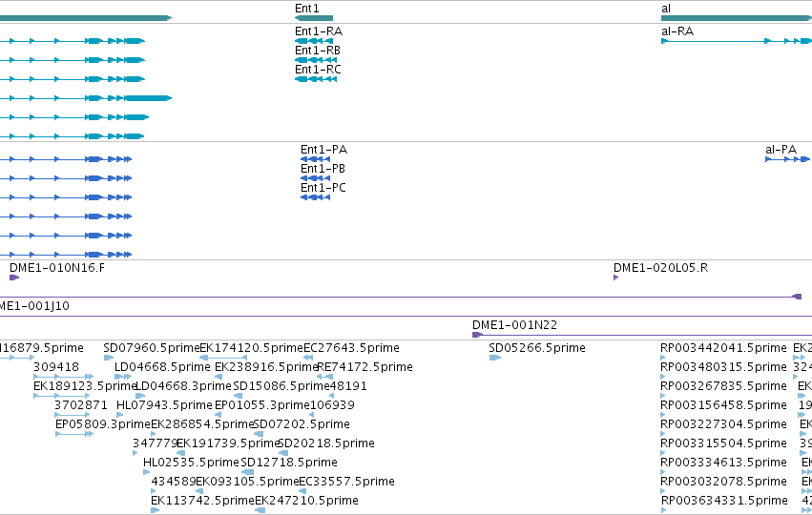Click the al-RA transcript label
Viewport: 812px width, 515px height.
click(677, 31)
